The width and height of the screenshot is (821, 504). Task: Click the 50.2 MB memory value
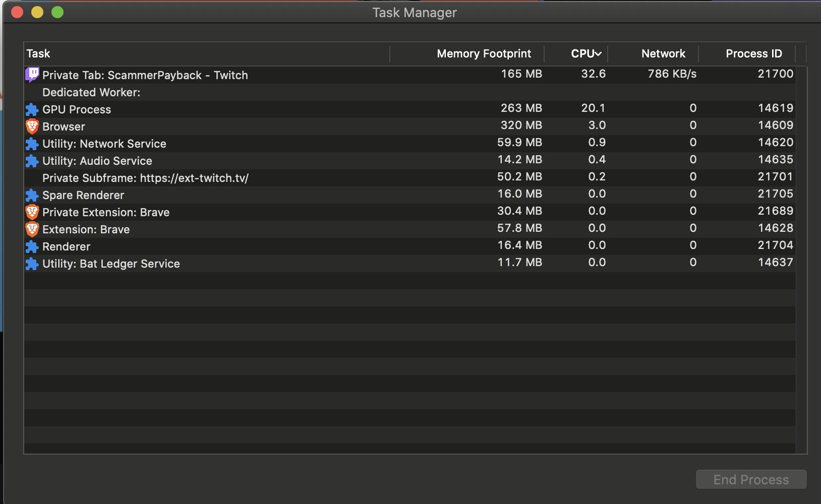pos(519,176)
